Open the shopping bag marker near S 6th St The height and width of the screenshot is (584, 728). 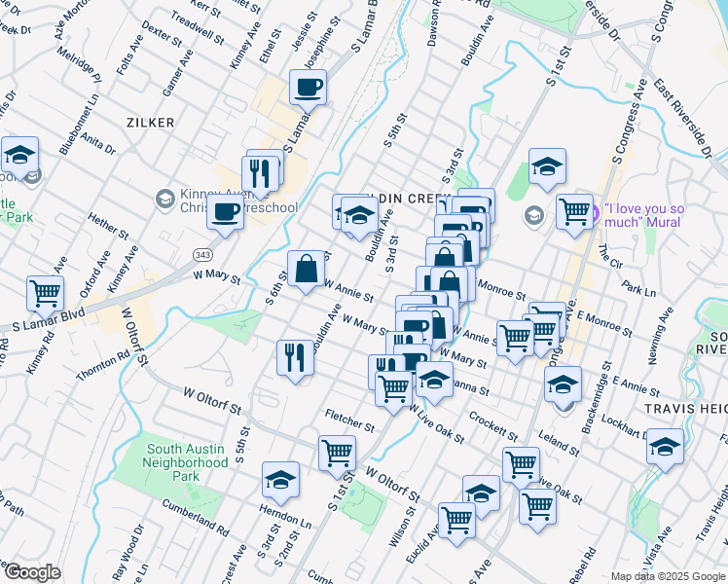point(306,270)
